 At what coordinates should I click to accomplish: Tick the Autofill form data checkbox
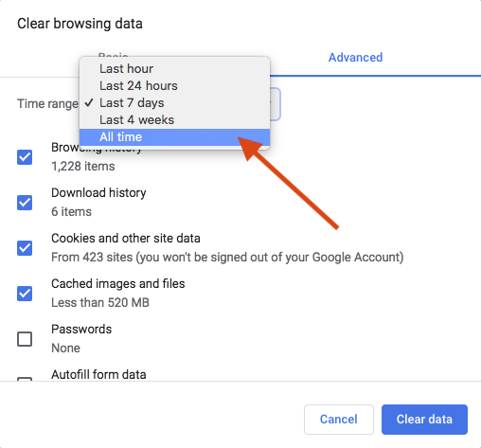click(25, 379)
